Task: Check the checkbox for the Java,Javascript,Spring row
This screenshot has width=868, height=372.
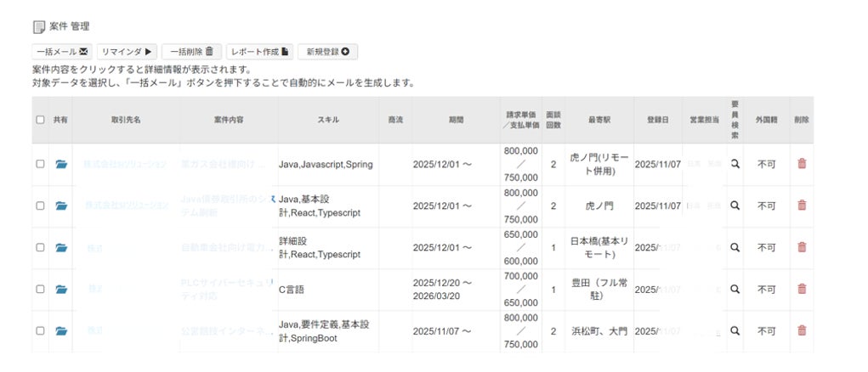Action: coord(40,164)
